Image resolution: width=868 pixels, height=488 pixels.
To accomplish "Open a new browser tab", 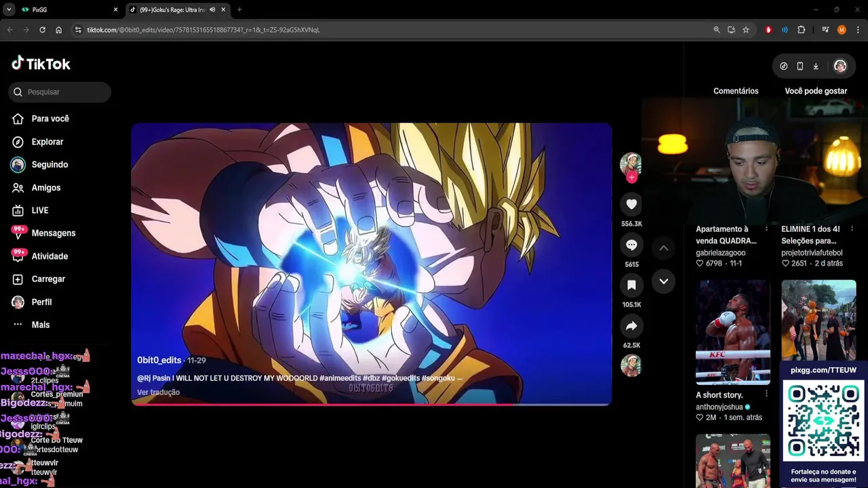I will 239,9.
